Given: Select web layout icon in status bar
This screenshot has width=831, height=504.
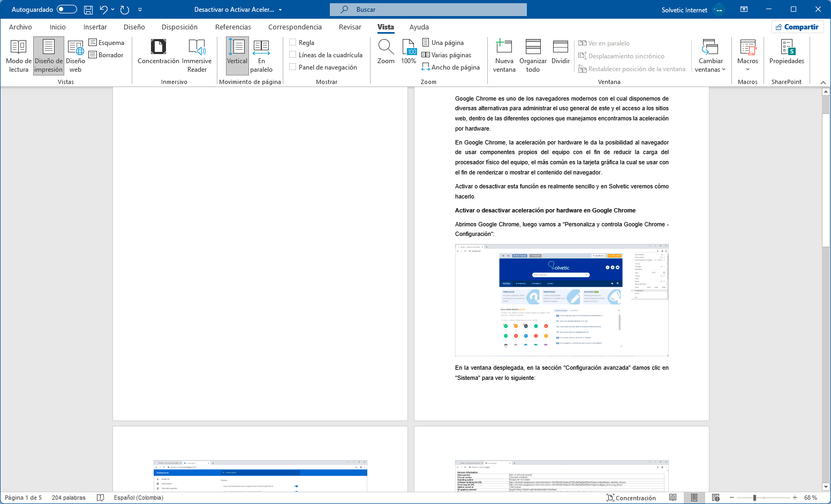Looking at the screenshot, I should pos(716,498).
